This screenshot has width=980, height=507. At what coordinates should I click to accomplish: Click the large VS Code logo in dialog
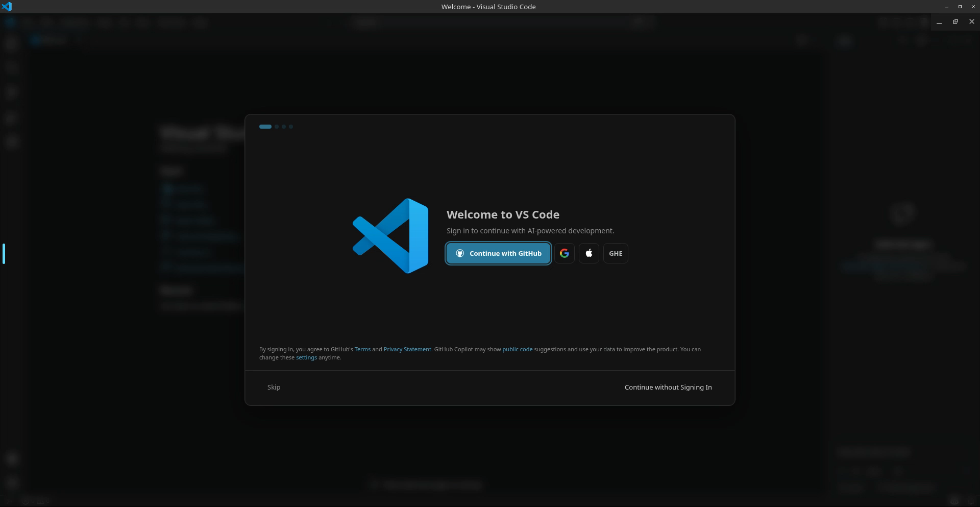390,236
